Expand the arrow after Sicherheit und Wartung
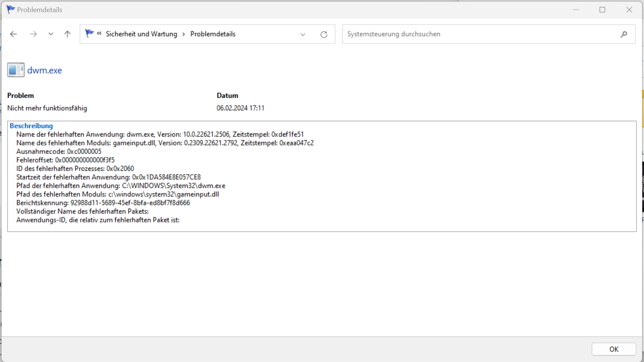Image resolution: width=644 pixels, height=362 pixels. click(x=184, y=34)
